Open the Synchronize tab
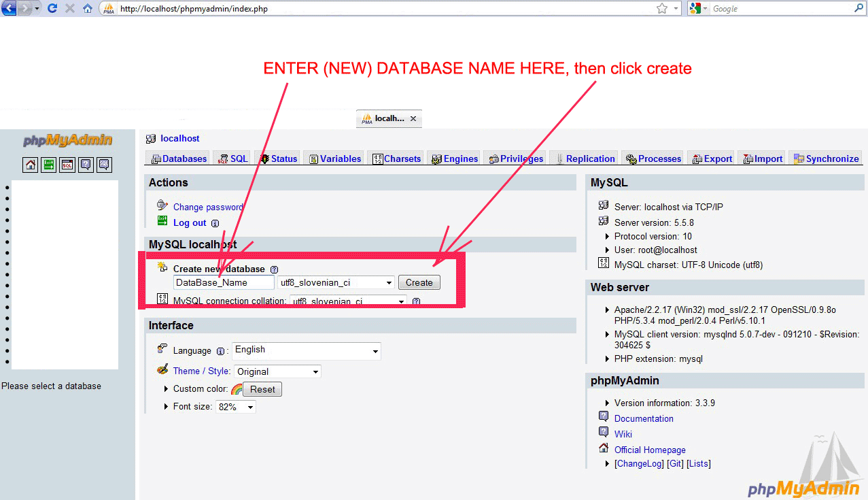 pos(826,159)
